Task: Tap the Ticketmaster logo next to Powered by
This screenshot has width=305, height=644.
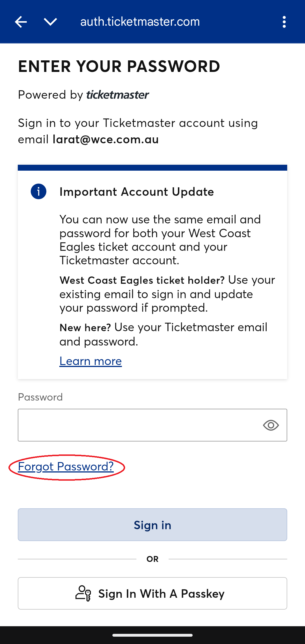Action: pyautogui.click(x=117, y=95)
